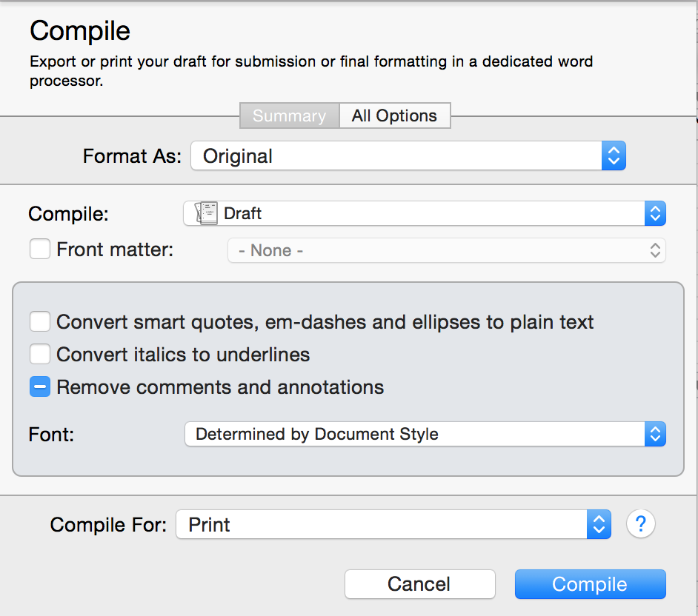This screenshot has height=616, width=698.
Task: Click blue arrows on the Compile For popup
Action: (599, 524)
